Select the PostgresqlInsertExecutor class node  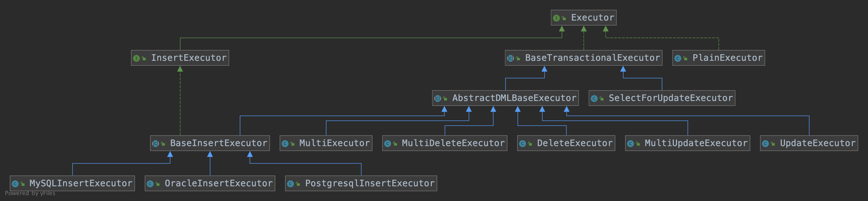pyautogui.click(x=370, y=183)
